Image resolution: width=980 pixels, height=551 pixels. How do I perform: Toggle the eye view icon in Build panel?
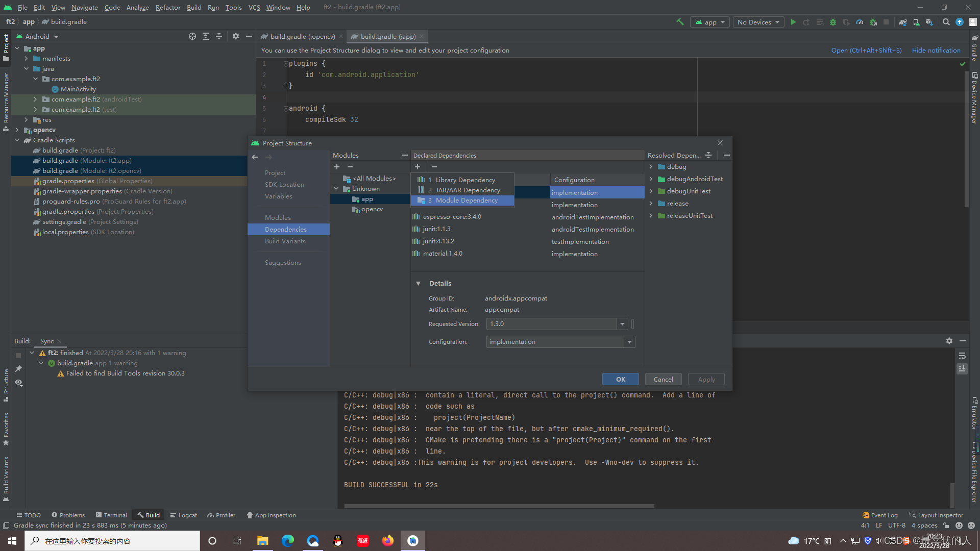pyautogui.click(x=19, y=383)
